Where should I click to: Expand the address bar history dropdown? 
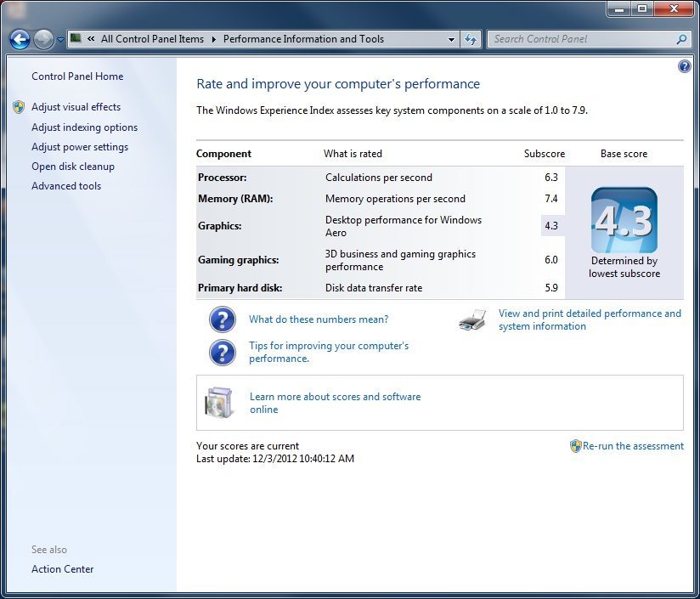pyautogui.click(x=451, y=39)
